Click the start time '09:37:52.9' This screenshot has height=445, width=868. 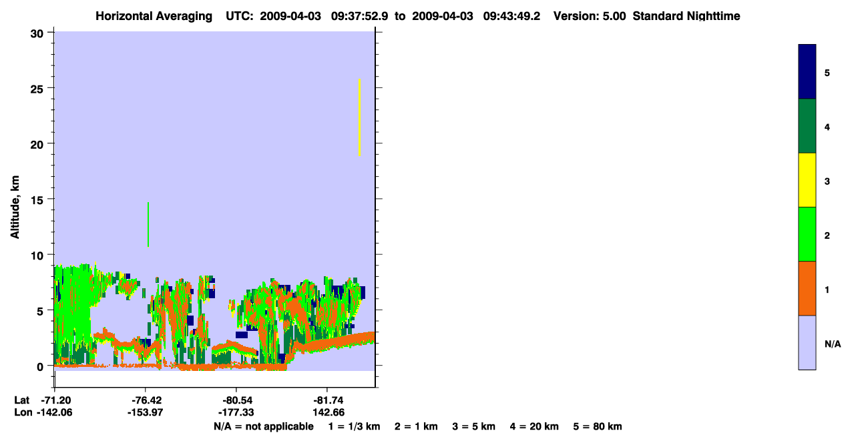click(360, 16)
